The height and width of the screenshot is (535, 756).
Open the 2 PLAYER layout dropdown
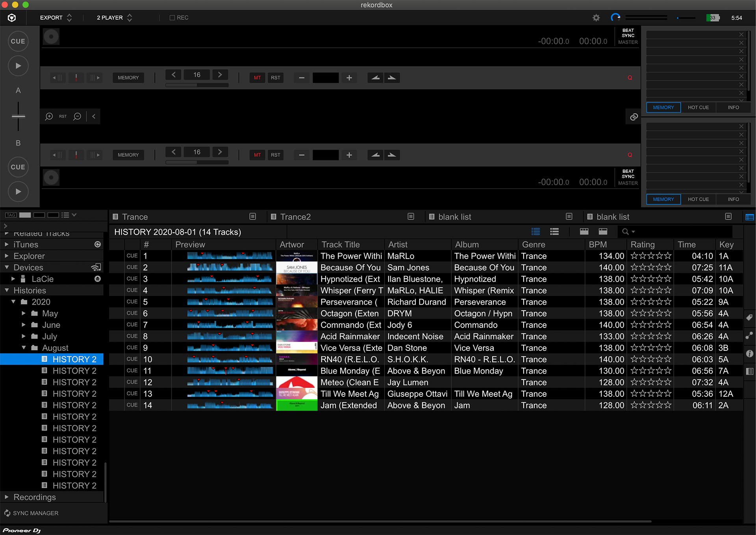114,18
